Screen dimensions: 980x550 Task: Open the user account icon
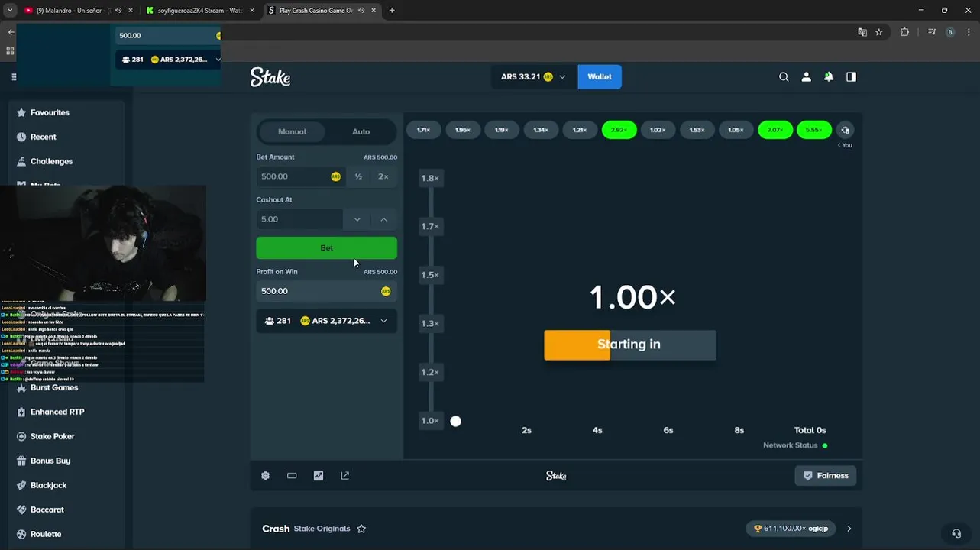click(806, 77)
